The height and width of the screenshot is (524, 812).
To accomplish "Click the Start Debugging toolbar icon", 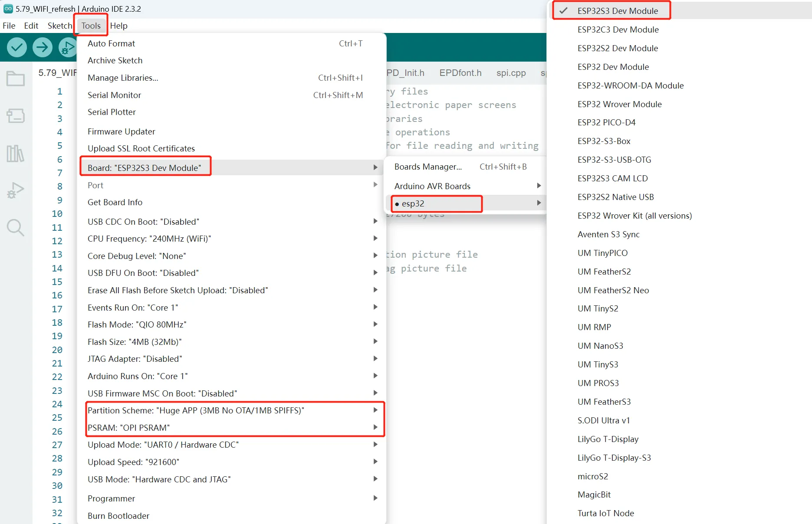I will coord(68,47).
